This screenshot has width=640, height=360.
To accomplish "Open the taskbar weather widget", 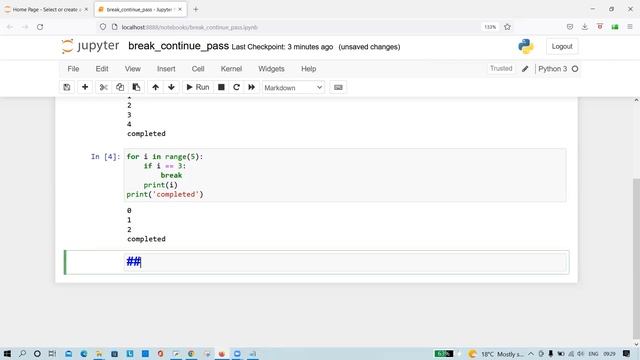I will [x=496, y=354].
